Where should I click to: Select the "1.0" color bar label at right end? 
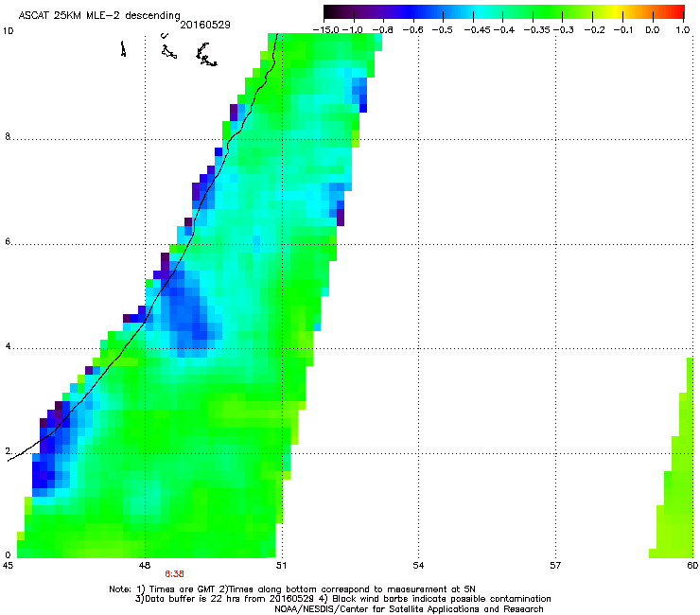click(683, 30)
